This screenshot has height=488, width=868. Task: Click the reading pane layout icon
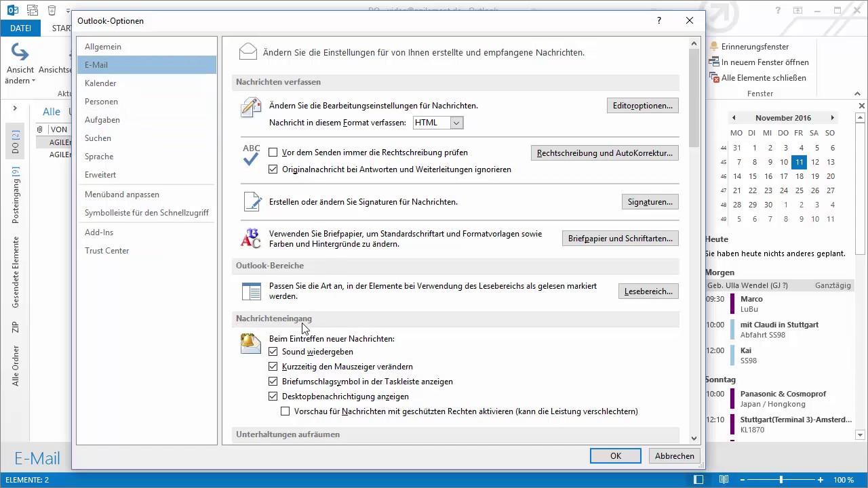(x=252, y=291)
